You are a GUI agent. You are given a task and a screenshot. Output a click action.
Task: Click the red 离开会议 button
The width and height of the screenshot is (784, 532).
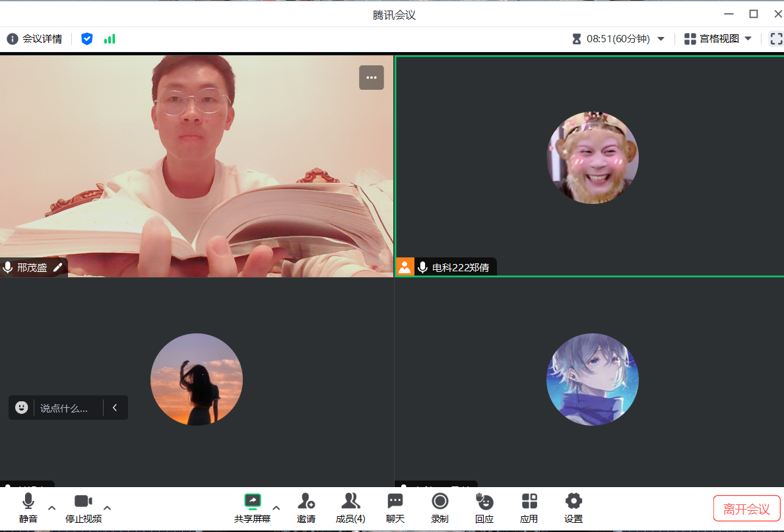(x=746, y=509)
